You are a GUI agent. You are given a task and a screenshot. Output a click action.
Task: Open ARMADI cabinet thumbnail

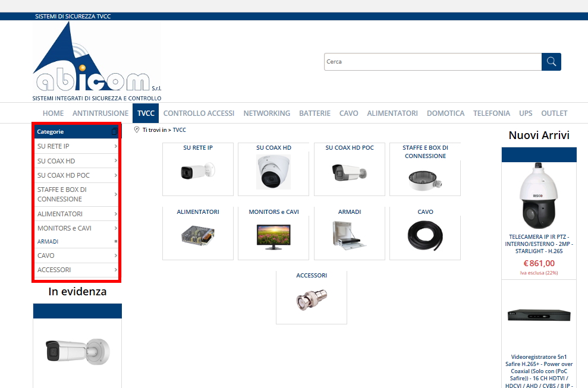click(x=349, y=235)
